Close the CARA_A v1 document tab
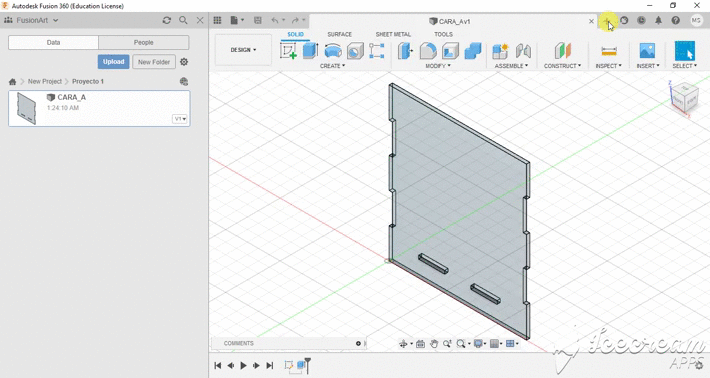Screen dimensions: 710x378 (x=591, y=21)
